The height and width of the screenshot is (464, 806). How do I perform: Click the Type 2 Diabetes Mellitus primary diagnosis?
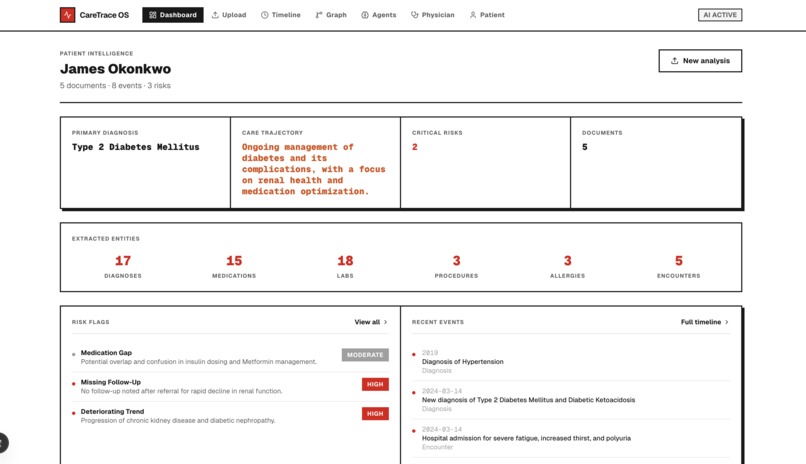click(136, 147)
